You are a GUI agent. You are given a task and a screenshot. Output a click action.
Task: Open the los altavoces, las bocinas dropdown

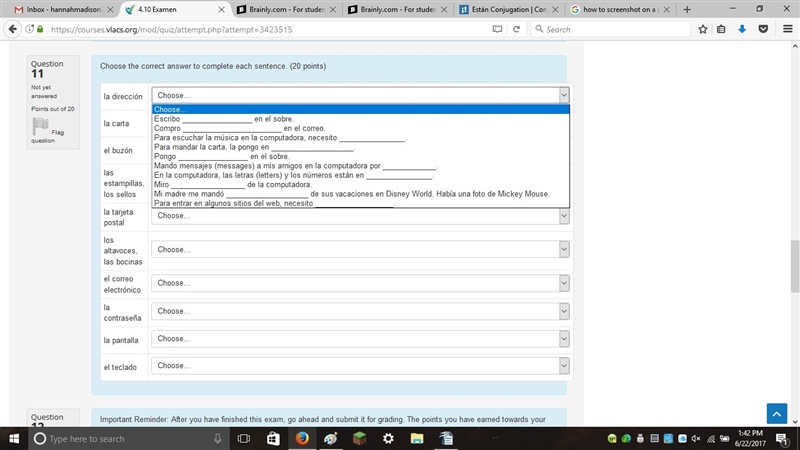[360, 249]
